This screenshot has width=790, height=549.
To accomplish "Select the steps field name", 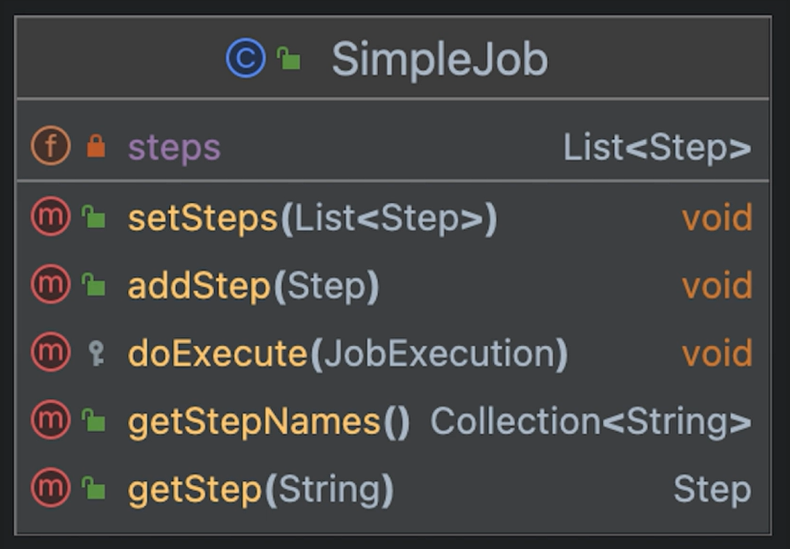I will pyautogui.click(x=174, y=148).
